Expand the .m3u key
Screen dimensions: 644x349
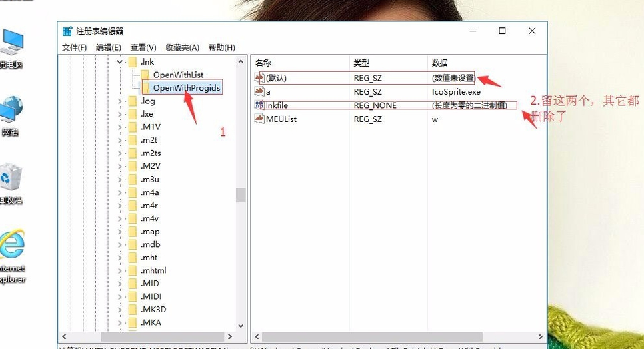tap(119, 180)
